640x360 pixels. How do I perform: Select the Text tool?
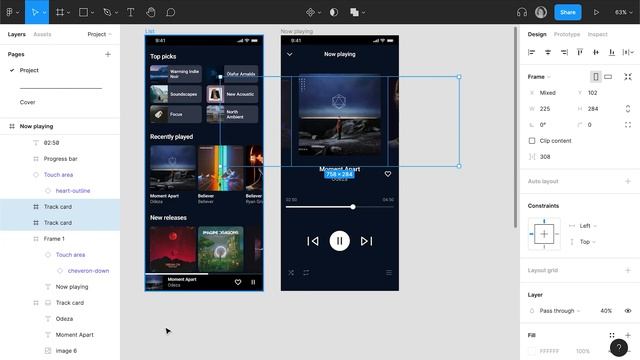(131, 12)
